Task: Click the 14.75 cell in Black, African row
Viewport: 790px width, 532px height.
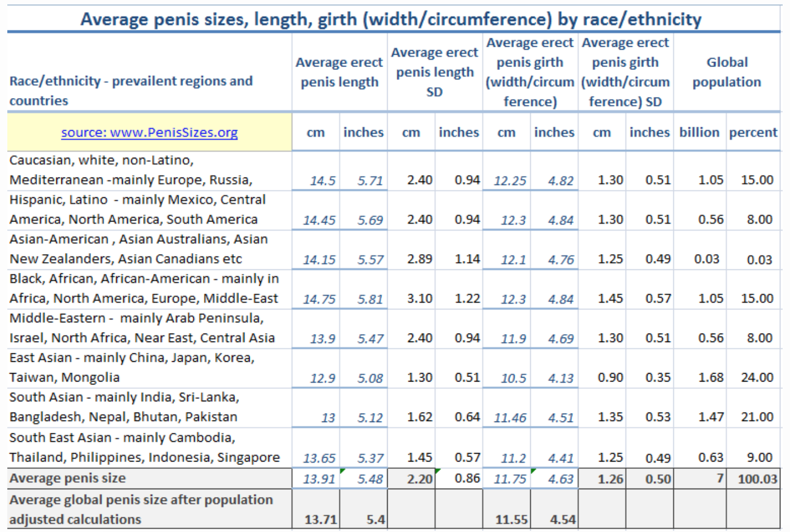Action: 319,299
